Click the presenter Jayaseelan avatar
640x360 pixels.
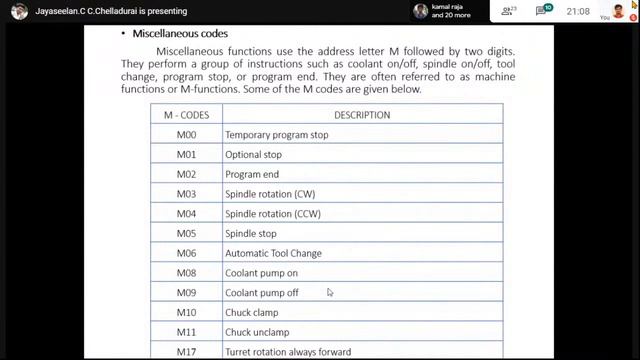coord(20,11)
